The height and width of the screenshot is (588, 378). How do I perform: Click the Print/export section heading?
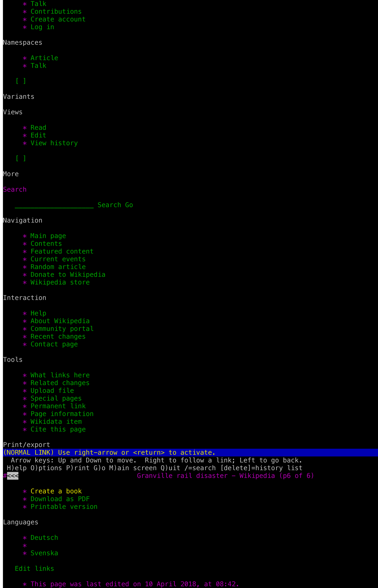tap(27, 445)
